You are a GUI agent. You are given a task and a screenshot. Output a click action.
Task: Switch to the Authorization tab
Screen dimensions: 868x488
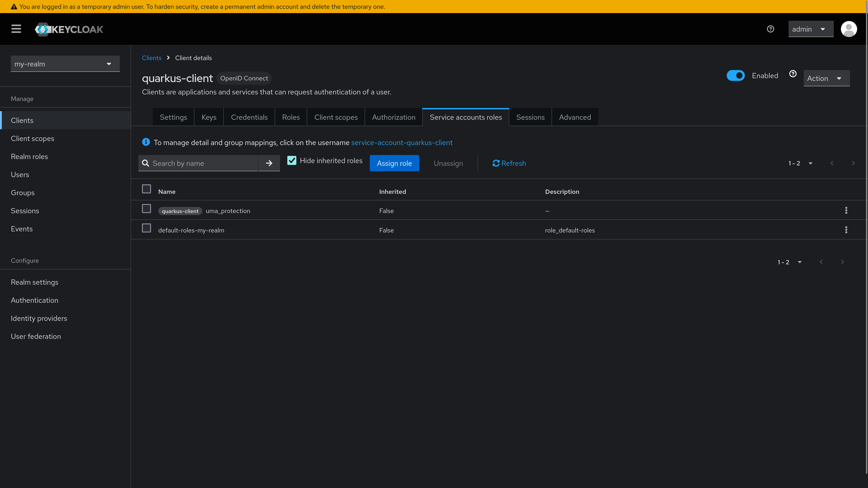(x=394, y=117)
